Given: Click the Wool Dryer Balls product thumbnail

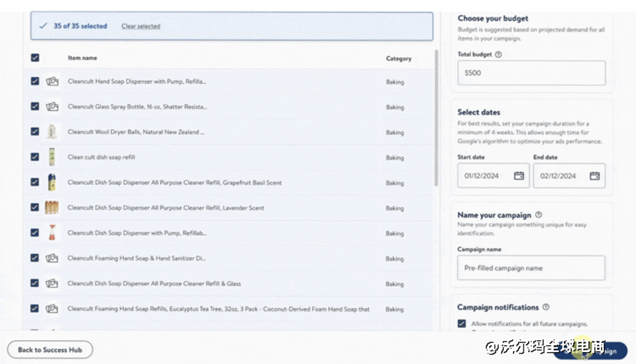Looking at the screenshot, I should tap(52, 132).
